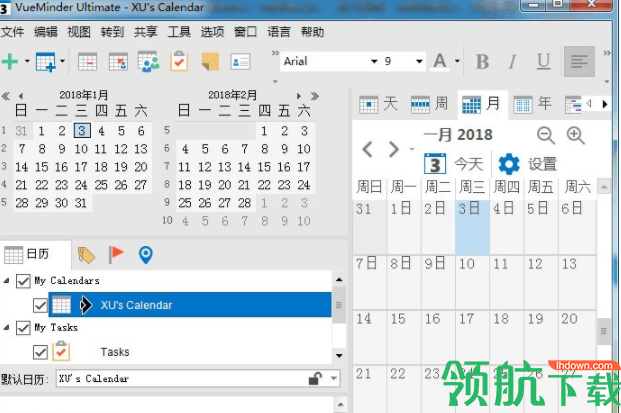Open the 编辑 menu
This screenshot has width=621, height=413.
(46, 32)
